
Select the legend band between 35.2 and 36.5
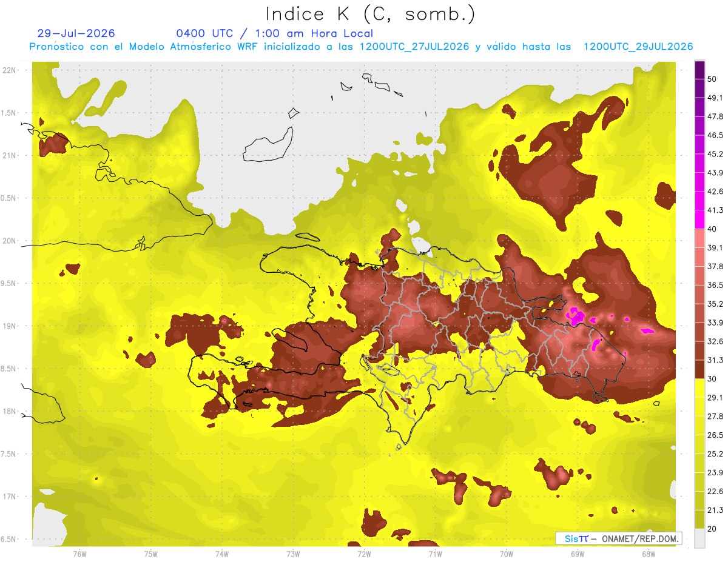pos(700,294)
